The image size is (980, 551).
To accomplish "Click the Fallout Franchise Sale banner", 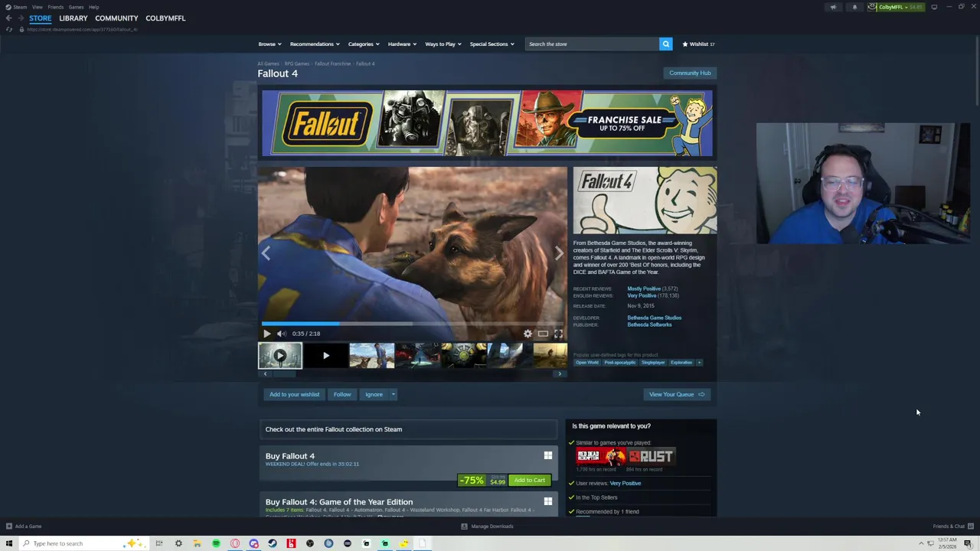I will pyautogui.click(x=487, y=123).
